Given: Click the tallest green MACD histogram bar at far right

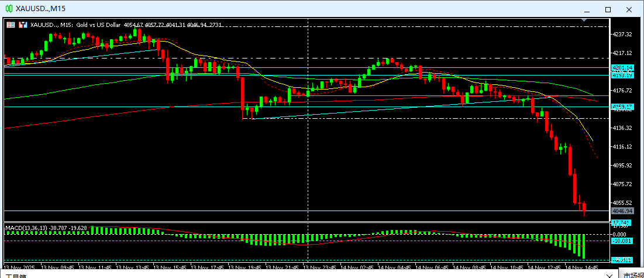Looking at the screenshot, I should pos(583,246).
